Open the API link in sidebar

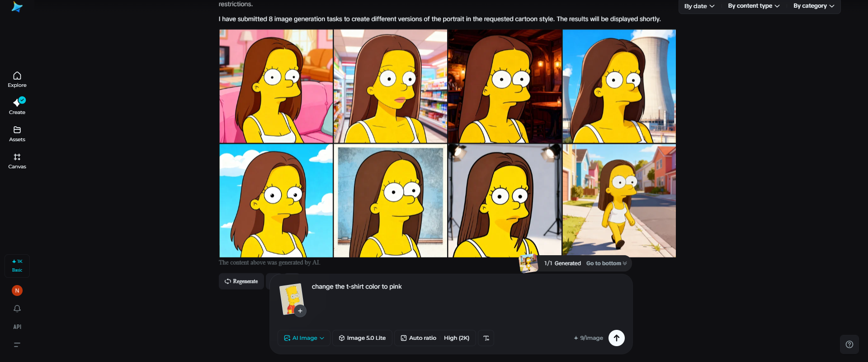point(17,327)
